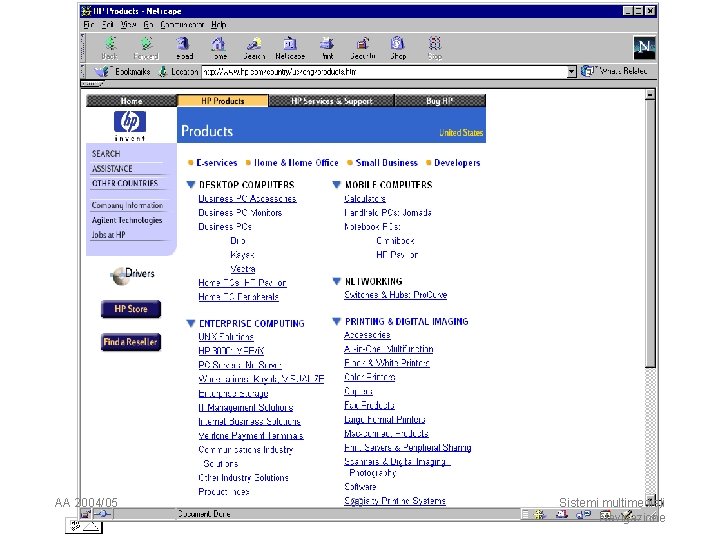Open the View menu
The height and width of the screenshot is (540, 720).
[129, 25]
